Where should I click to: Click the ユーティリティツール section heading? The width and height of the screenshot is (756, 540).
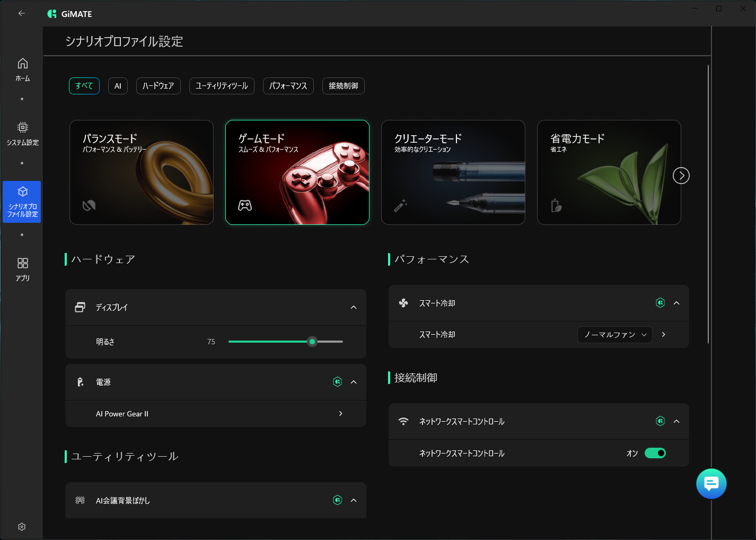(x=125, y=457)
